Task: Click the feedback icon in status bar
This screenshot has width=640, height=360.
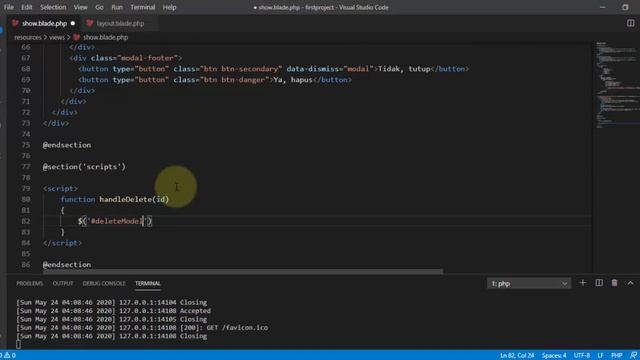Action: point(633,356)
